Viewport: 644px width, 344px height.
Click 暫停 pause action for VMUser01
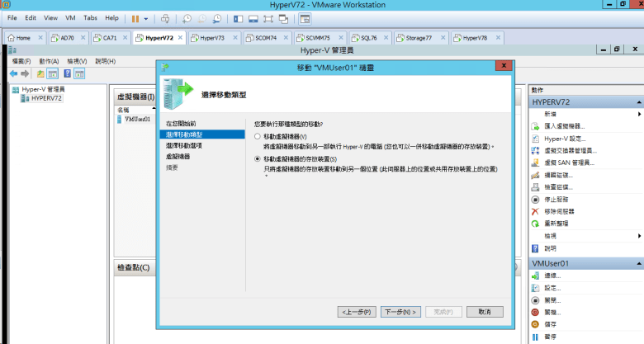536,337
